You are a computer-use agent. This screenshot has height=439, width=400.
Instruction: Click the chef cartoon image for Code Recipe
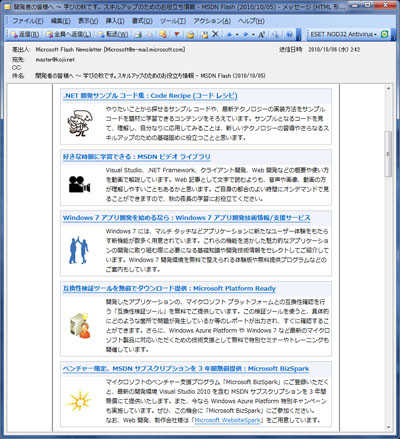pyautogui.click(x=80, y=123)
